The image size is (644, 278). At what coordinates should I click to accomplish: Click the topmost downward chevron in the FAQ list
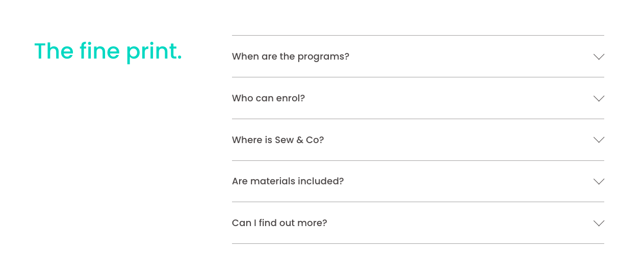tap(599, 57)
